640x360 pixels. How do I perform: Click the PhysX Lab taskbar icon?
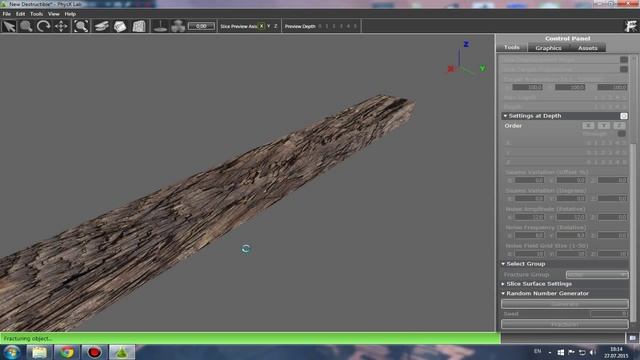pyautogui.click(x=122, y=352)
